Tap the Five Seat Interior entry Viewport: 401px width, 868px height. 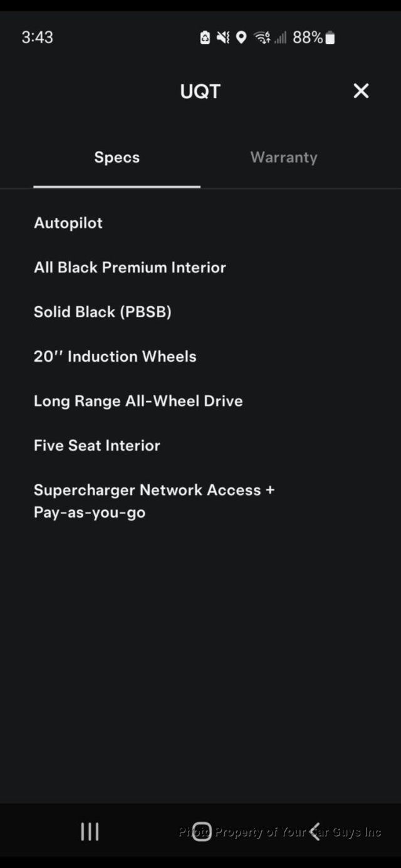[96, 446]
